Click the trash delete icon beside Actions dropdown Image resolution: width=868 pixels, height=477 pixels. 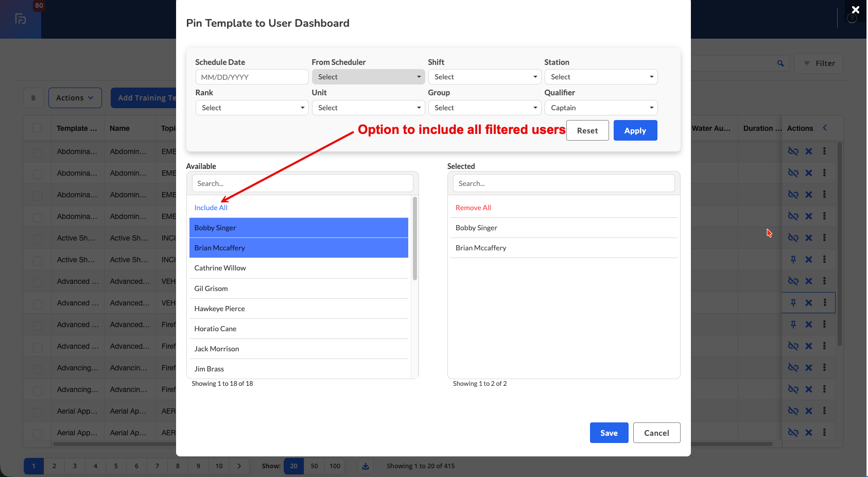(33, 98)
